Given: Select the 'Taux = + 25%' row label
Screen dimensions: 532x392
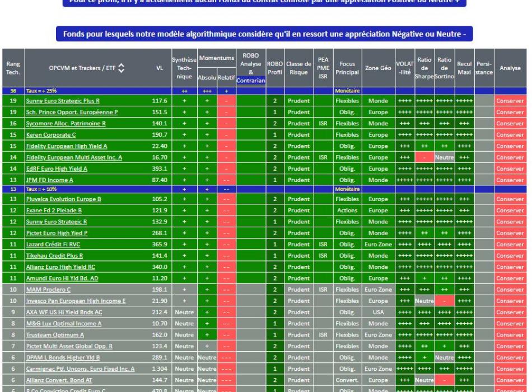Looking at the screenshot, I should pos(41,91).
